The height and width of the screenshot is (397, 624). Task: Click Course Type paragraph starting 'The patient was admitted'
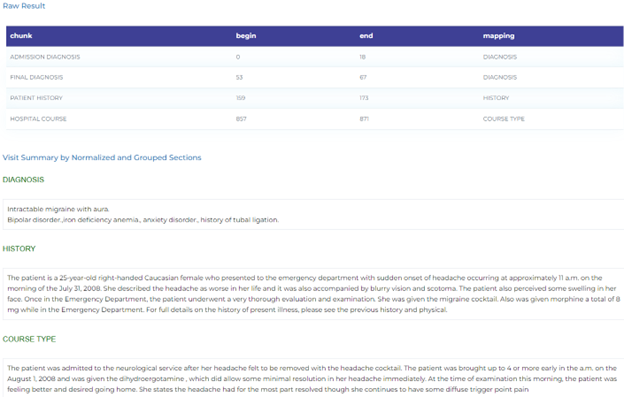pyautogui.click(x=312, y=379)
